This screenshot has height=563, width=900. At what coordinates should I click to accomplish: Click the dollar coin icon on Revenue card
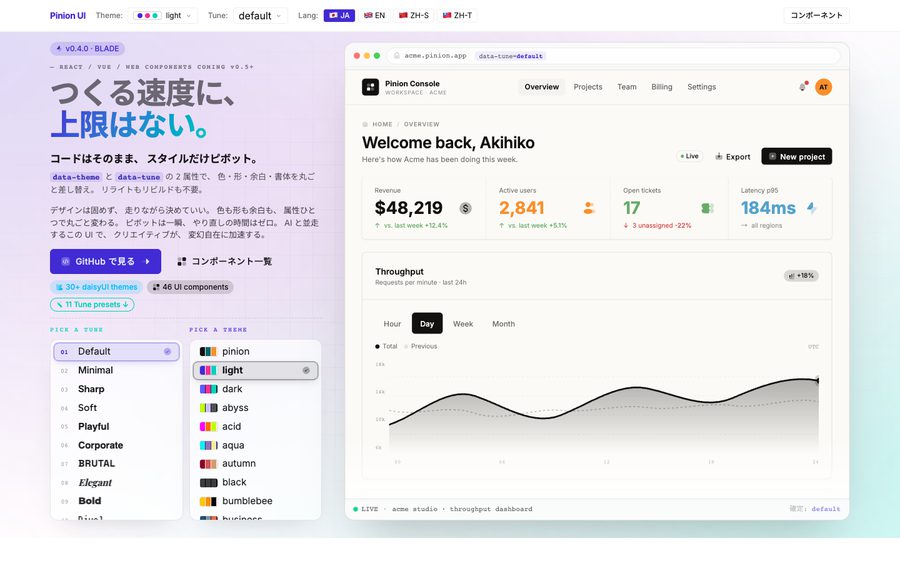[465, 208]
